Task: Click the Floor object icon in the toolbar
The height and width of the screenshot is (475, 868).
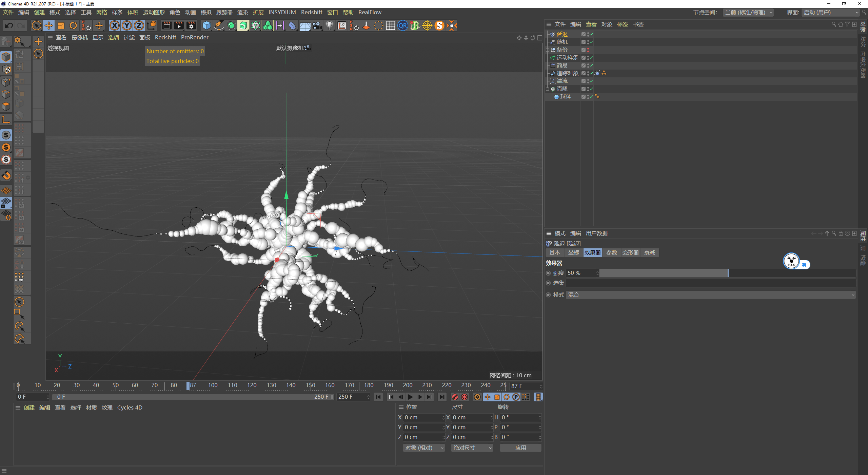Action: 305,25
